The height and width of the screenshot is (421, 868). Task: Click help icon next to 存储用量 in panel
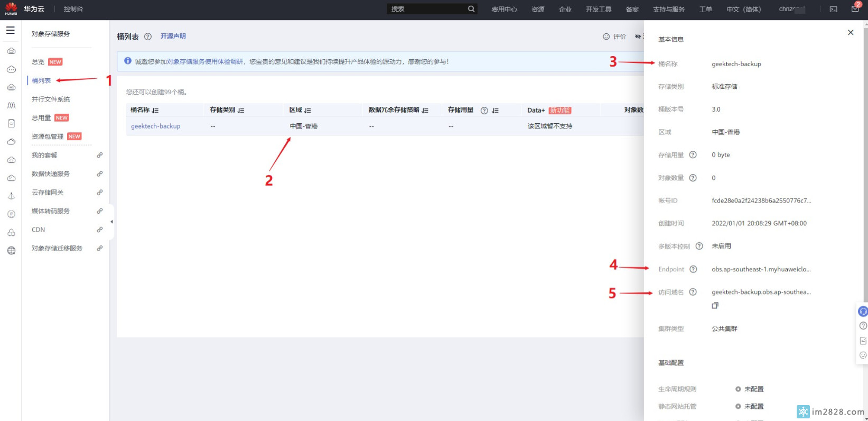pos(693,155)
